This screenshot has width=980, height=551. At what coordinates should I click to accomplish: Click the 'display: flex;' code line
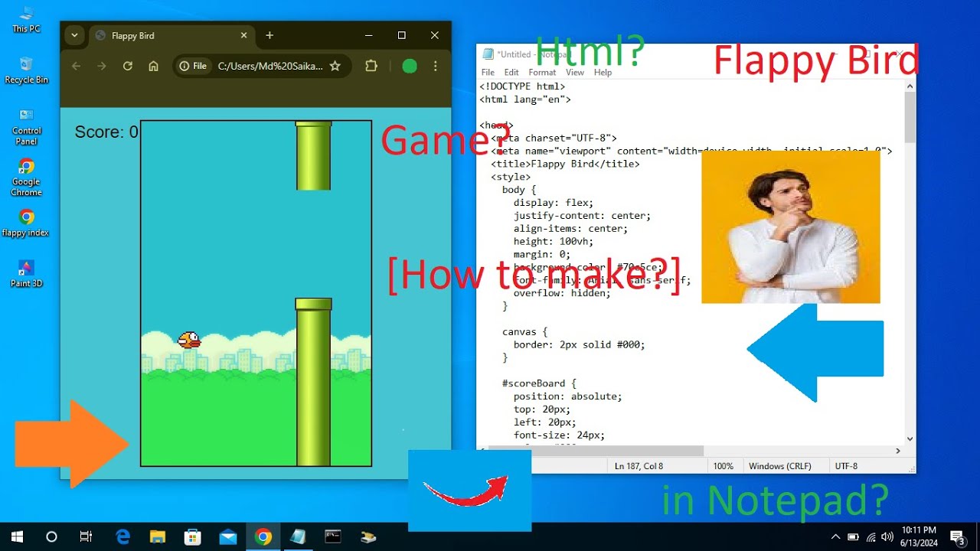554,203
